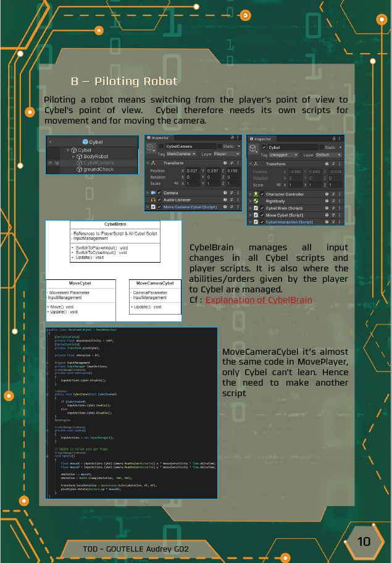Expand the BodyRobot tree arrow
This screenshot has width=392, height=563.
[74, 156]
